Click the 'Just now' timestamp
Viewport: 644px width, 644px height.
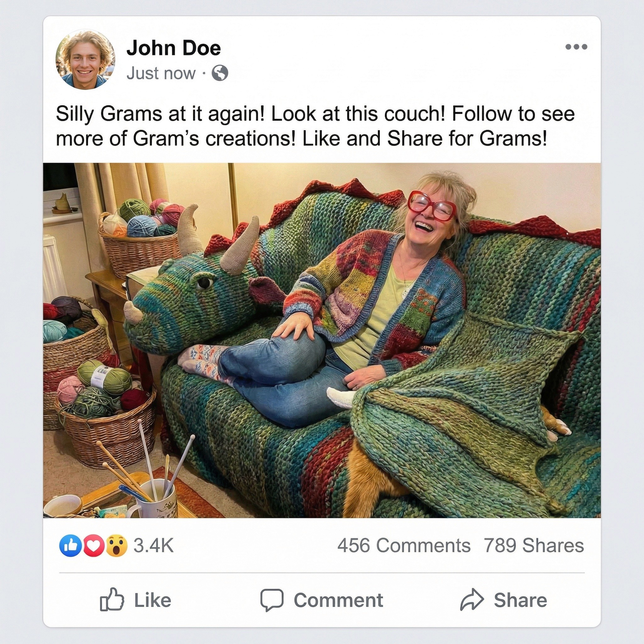point(161,73)
